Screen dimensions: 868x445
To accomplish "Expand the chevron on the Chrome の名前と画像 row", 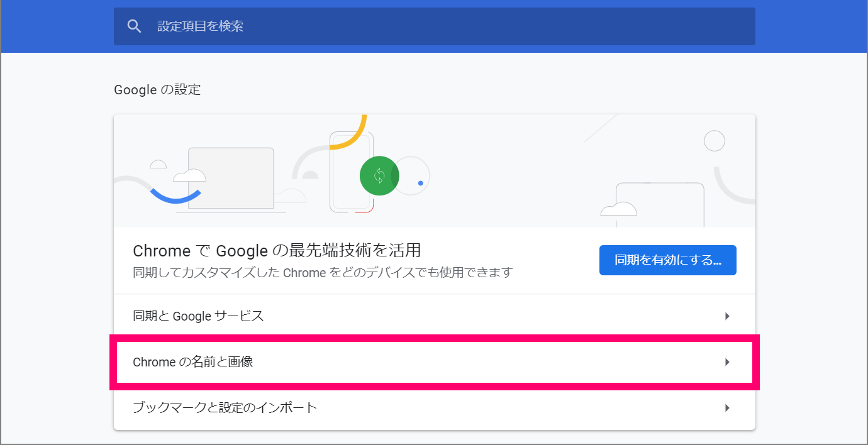I will pos(727,362).
